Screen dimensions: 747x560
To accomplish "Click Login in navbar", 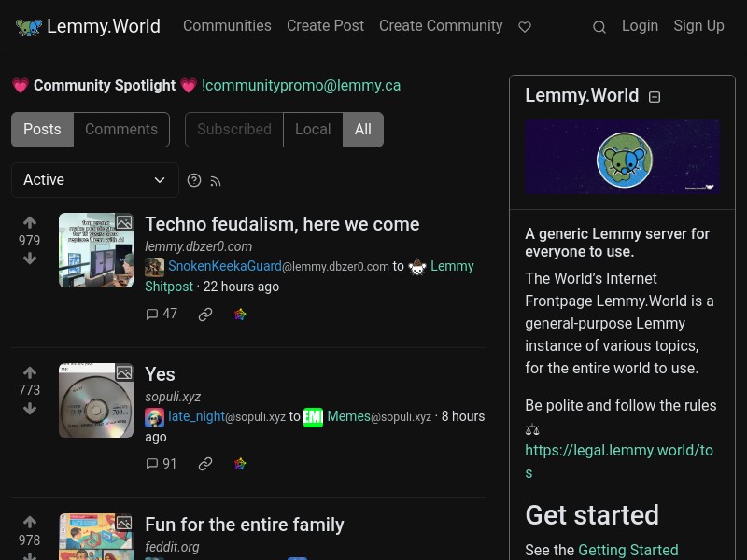I will coord(640,26).
